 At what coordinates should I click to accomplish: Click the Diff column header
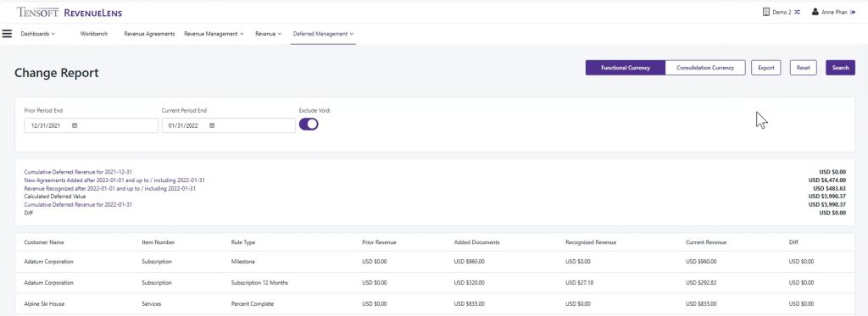[793, 242]
